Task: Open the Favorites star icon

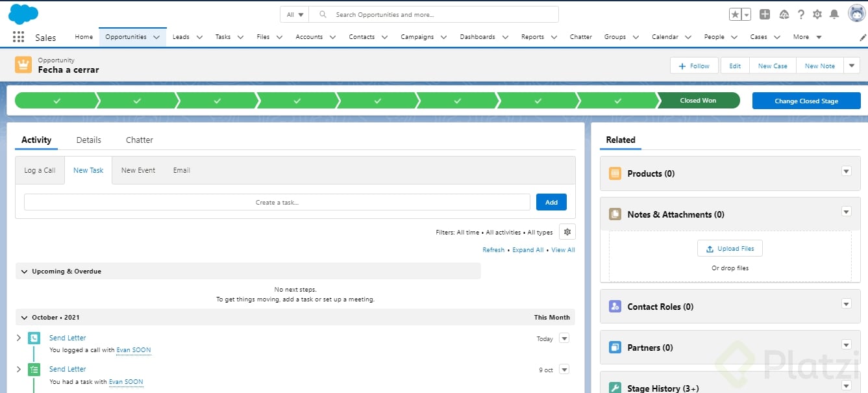Action: point(736,14)
